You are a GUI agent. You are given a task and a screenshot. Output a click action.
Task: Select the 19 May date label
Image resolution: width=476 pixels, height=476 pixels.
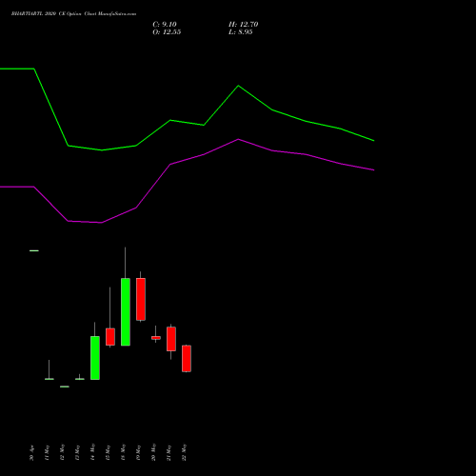[138, 453]
